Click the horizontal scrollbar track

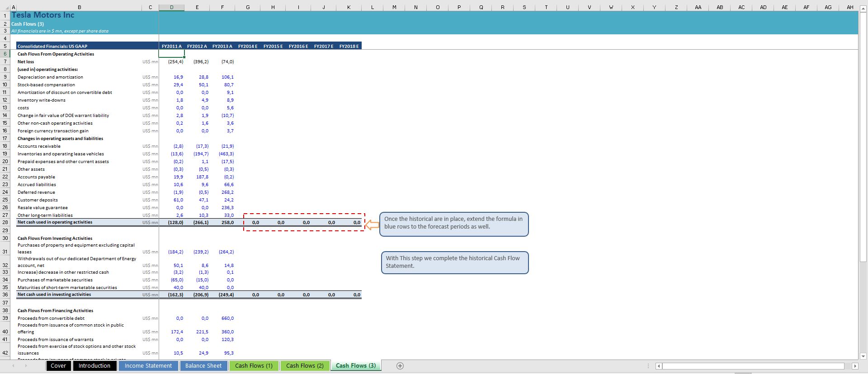tap(753, 366)
